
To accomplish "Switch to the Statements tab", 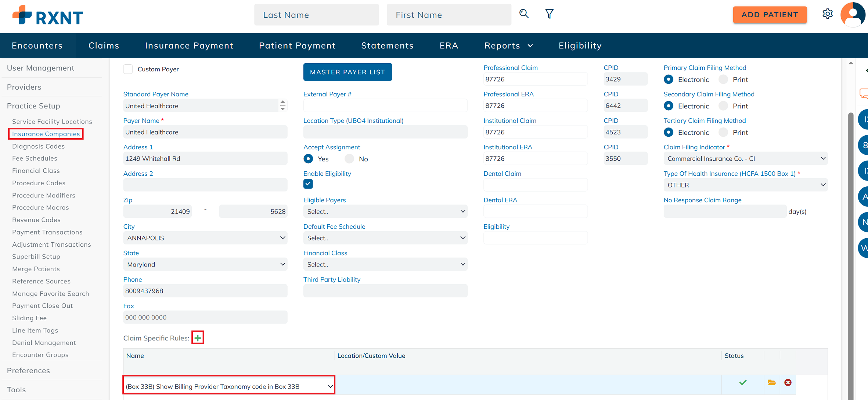I will pyautogui.click(x=388, y=46).
